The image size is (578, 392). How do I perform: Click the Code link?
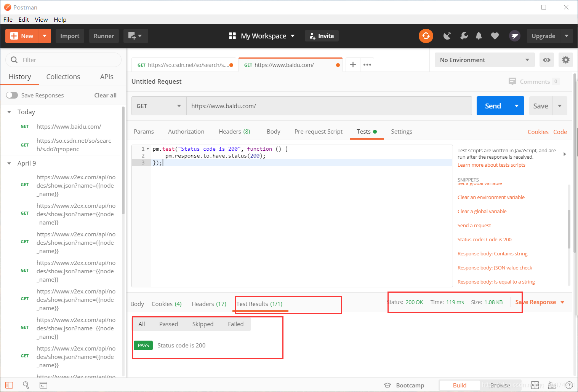560,132
